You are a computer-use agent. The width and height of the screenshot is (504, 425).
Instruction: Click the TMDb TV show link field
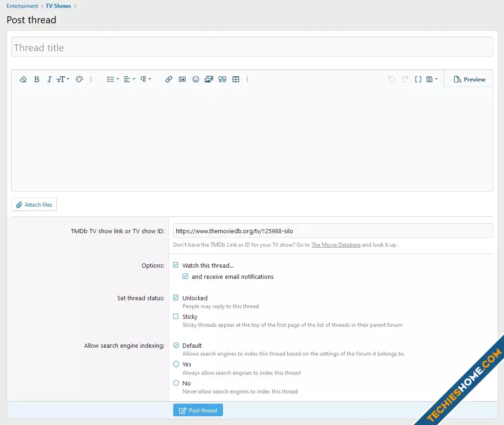(x=333, y=231)
